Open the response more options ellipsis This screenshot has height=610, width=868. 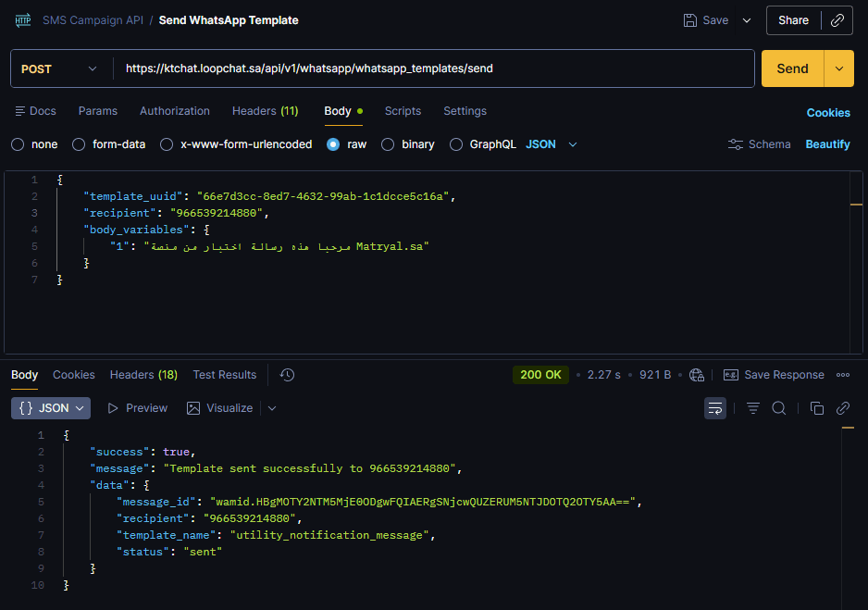click(843, 375)
